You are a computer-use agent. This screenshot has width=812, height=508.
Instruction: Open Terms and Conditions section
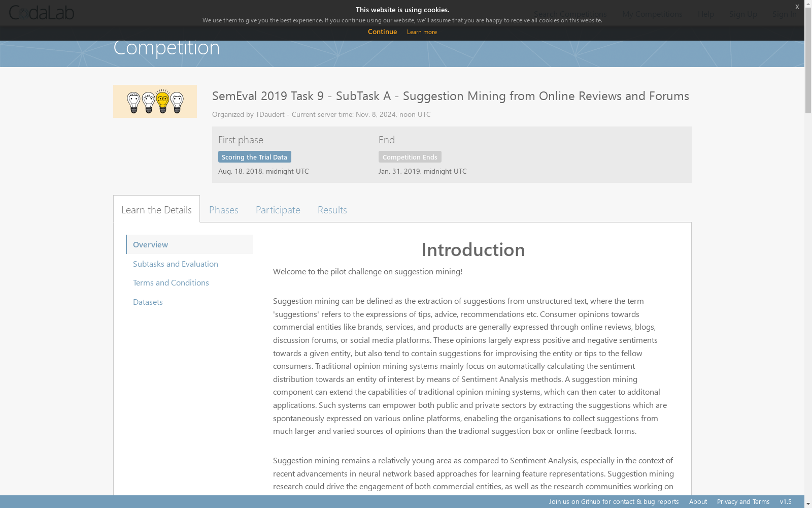coord(171,282)
